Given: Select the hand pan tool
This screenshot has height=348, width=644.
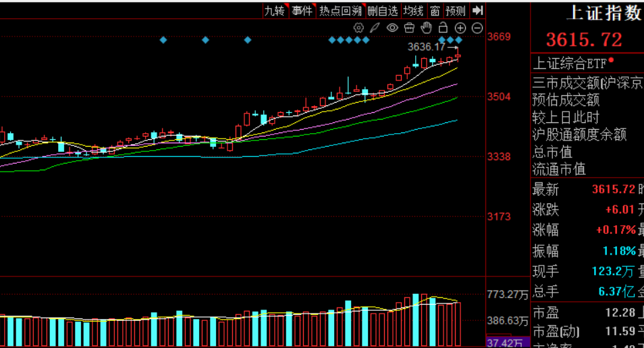Looking at the screenshot, I should [x=427, y=28].
